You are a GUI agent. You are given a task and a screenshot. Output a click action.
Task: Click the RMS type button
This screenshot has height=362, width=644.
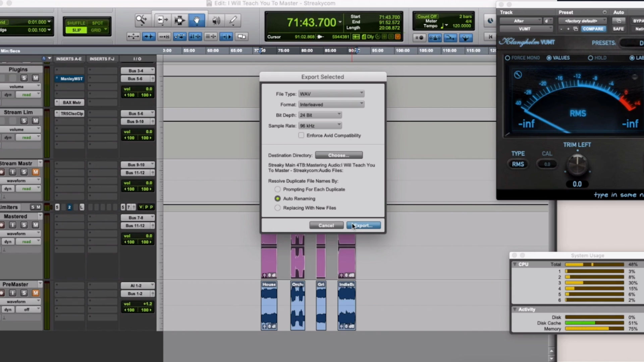point(518,164)
